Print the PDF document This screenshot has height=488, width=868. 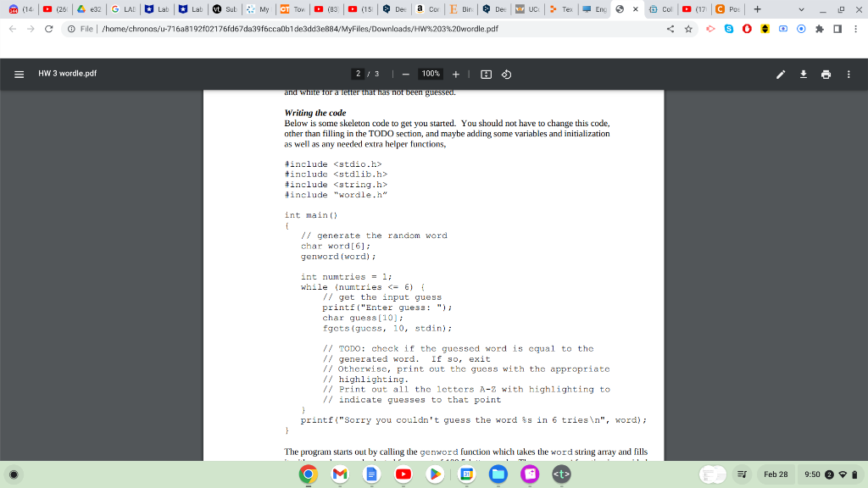point(826,74)
